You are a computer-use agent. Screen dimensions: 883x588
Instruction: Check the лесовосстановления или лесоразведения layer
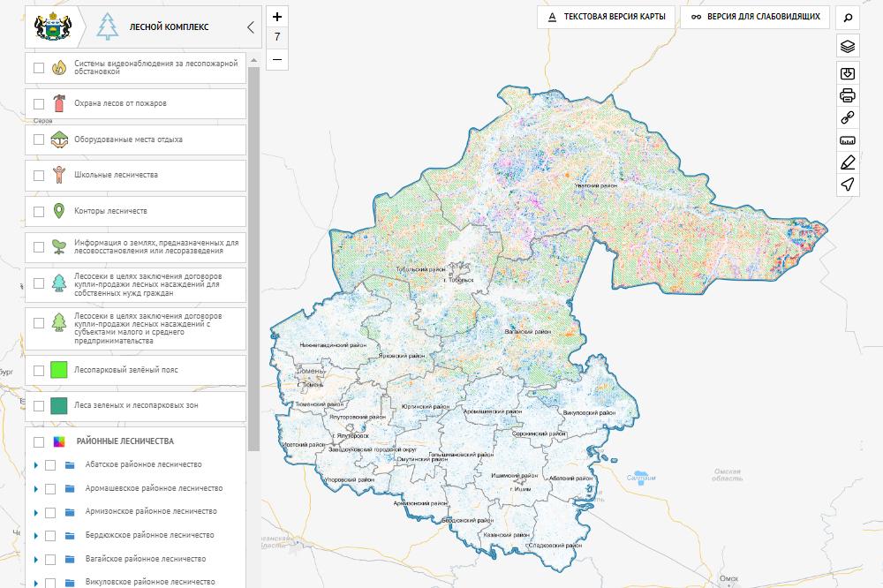(x=39, y=246)
